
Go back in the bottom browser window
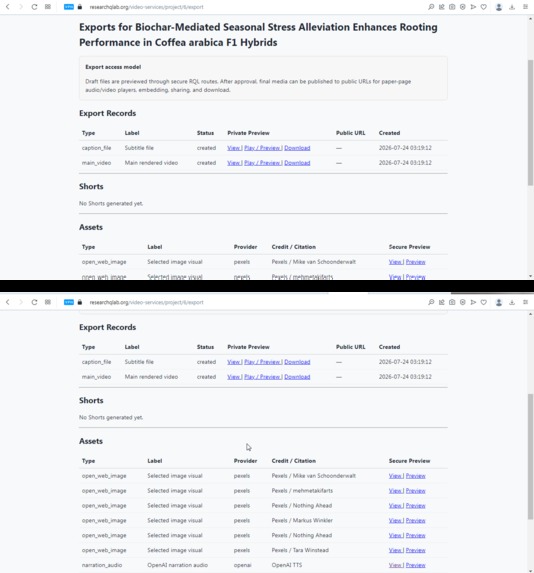(x=8, y=302)
